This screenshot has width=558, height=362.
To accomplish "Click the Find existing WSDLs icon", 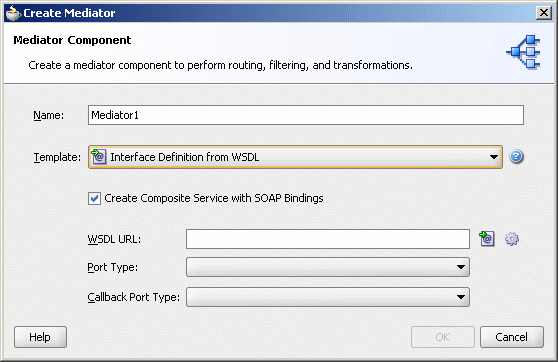I will (x=486, y=238).
